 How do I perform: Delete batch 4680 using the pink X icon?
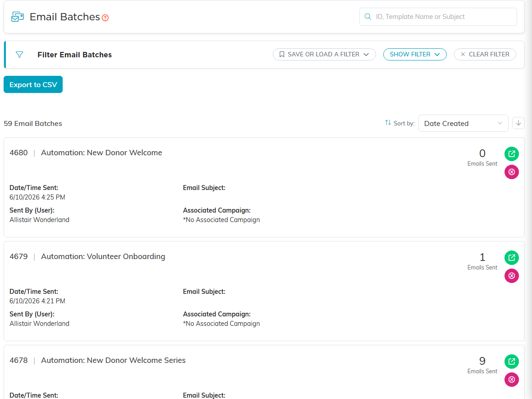512,172
